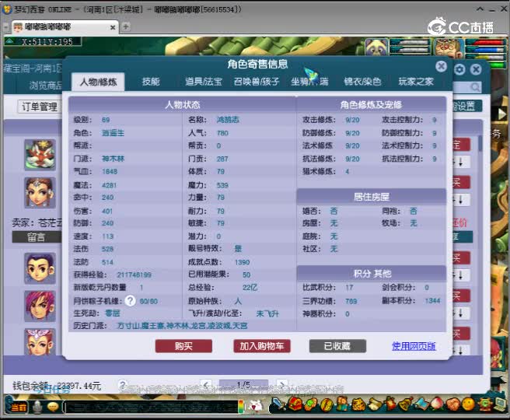Click the wallet balance question mark icon
Image resolution: width=510 pixels, height=420 pixels.
[122, 384]
